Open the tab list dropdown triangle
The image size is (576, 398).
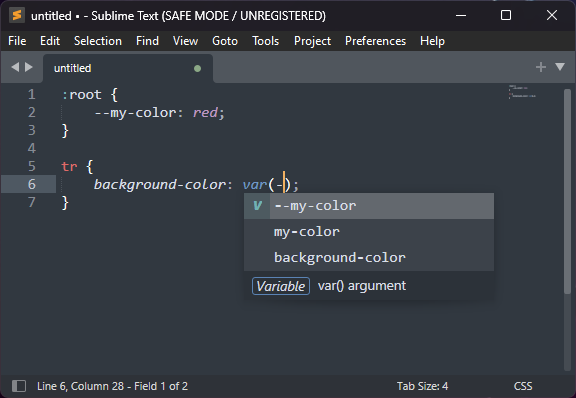click(560, 67)
